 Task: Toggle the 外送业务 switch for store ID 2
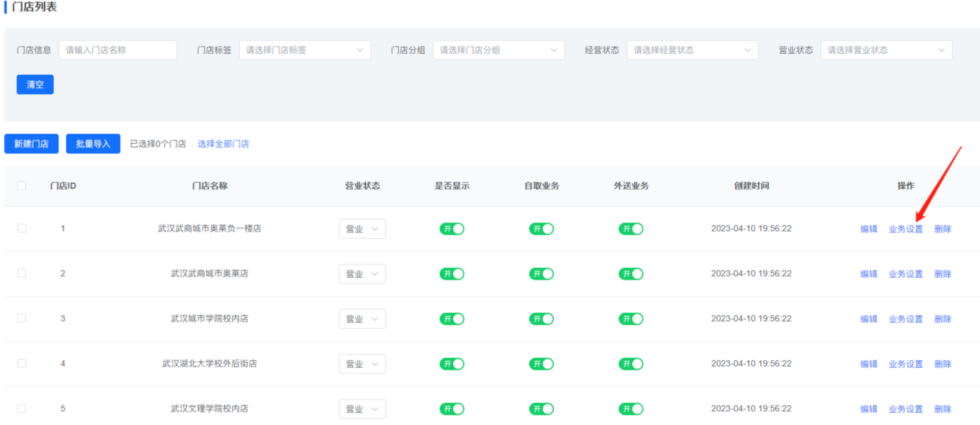click(631, 274)
